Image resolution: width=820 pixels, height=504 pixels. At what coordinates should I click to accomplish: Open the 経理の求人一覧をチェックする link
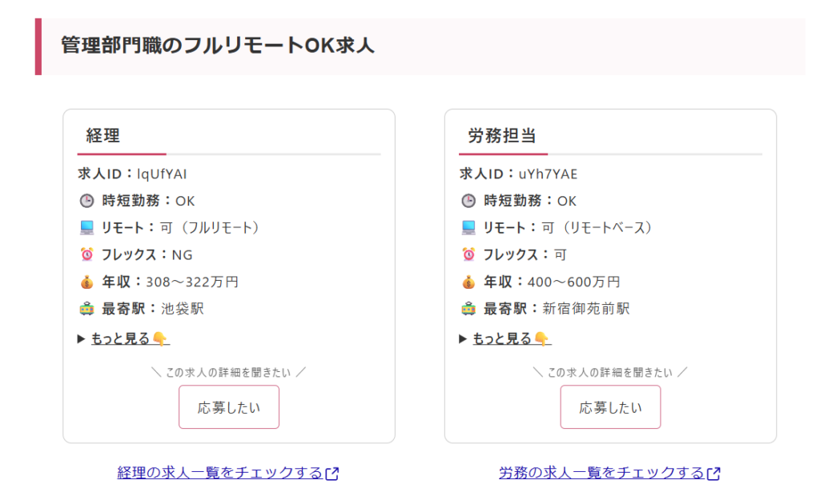[x=219, y=473]
